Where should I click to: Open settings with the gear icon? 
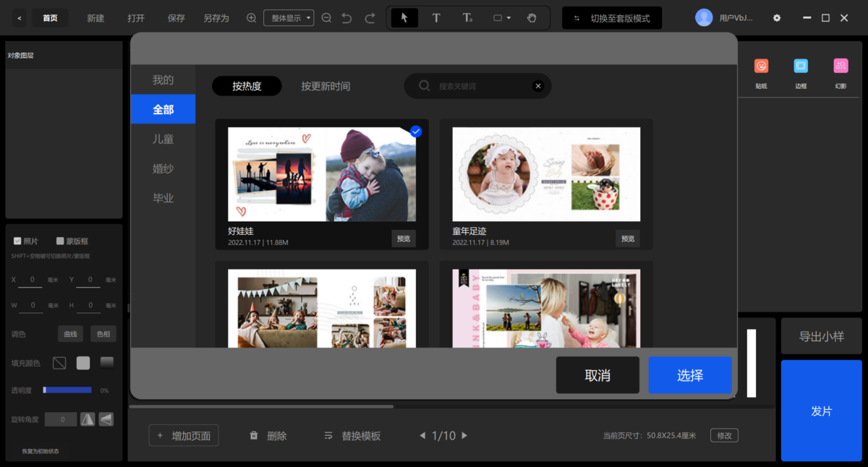(x=777, y=18)
